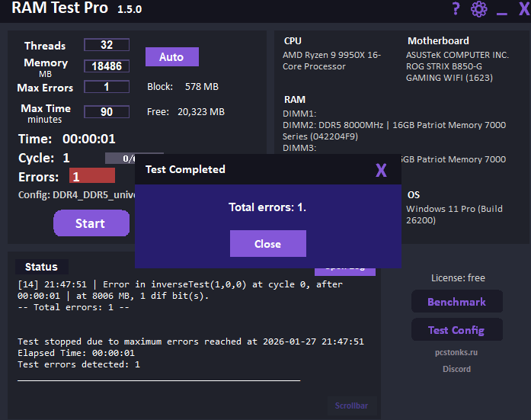Click the 'Config: DDR4_DDR5_univ' text

pyautogui.click(x=76, y=195)
